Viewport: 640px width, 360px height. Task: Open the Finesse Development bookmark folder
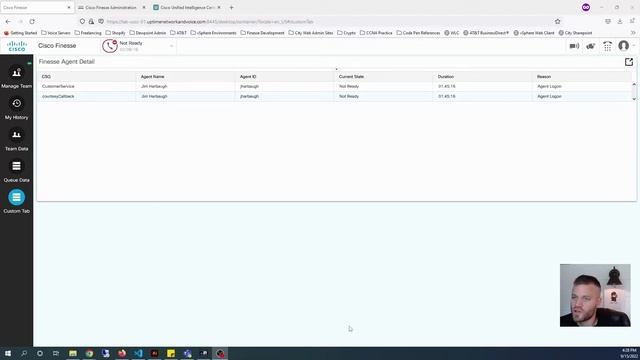pos(262,33)
